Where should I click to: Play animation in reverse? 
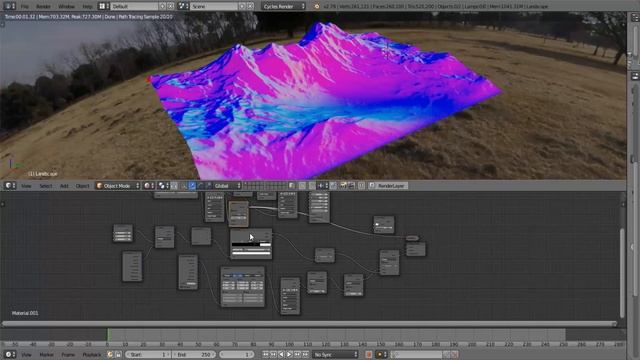pos(281,354)
